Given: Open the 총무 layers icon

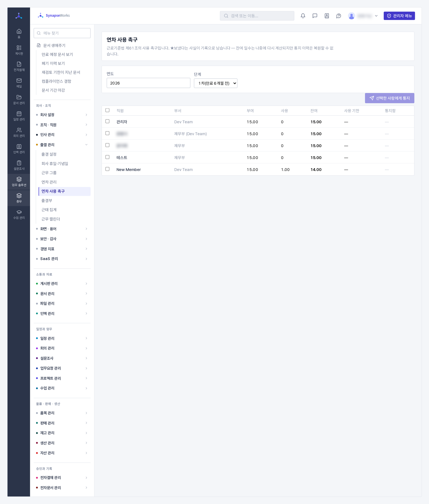Looking at the screenshot, I should coord(19,198).
